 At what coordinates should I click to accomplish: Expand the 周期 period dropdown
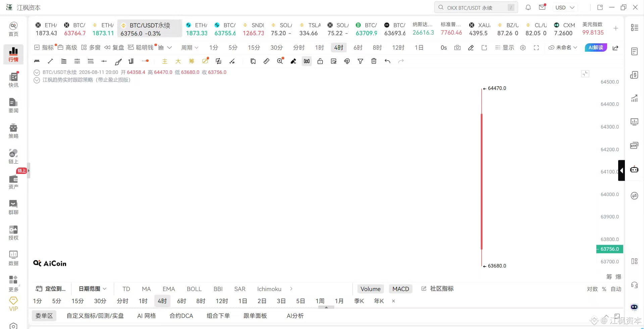click(190, 48)
